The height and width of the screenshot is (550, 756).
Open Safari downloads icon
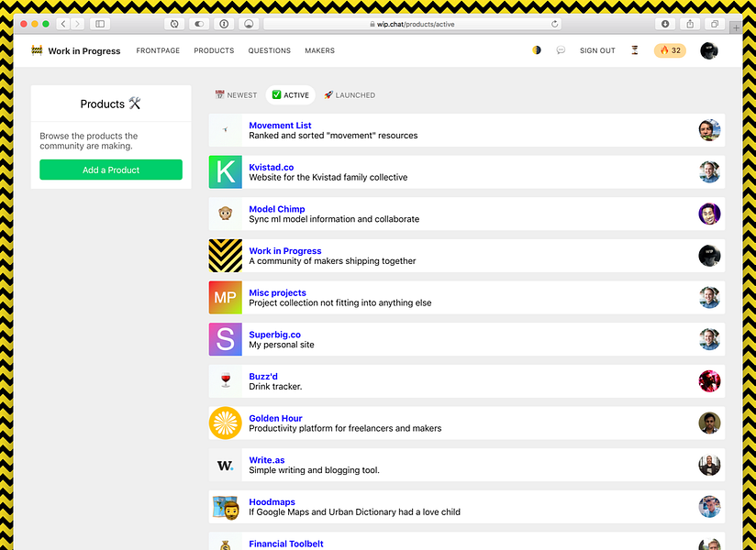pyautogui.click(x=665, y=24)
